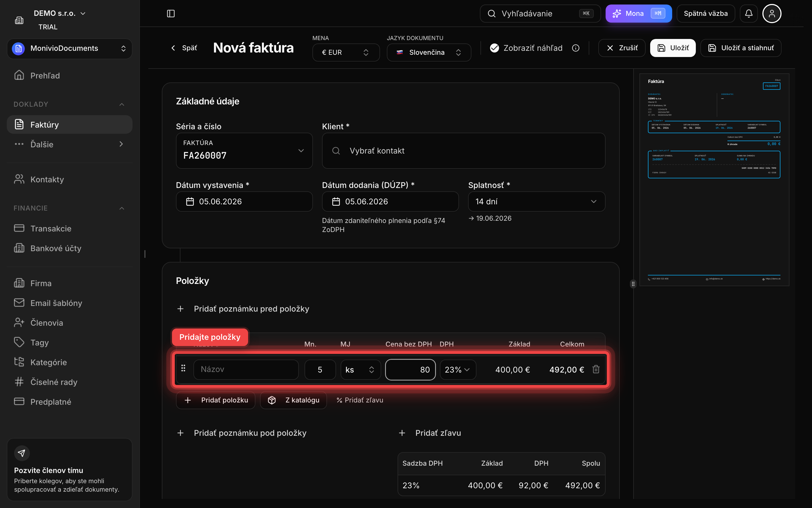This screenshot has width=812, height=508.
Task: Click Pridať položku button
Action: (216, 400)
